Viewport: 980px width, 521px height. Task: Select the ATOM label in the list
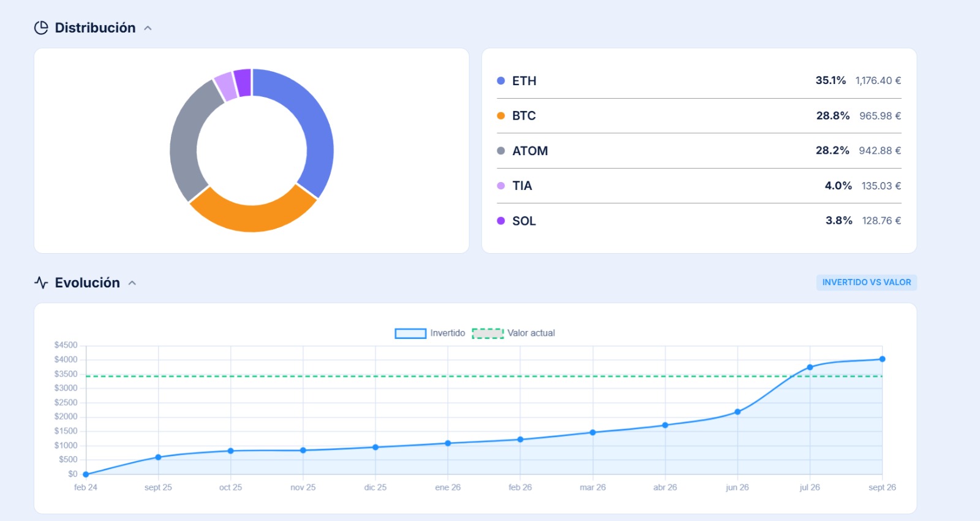pyautogui.click(x=530, y=151)
